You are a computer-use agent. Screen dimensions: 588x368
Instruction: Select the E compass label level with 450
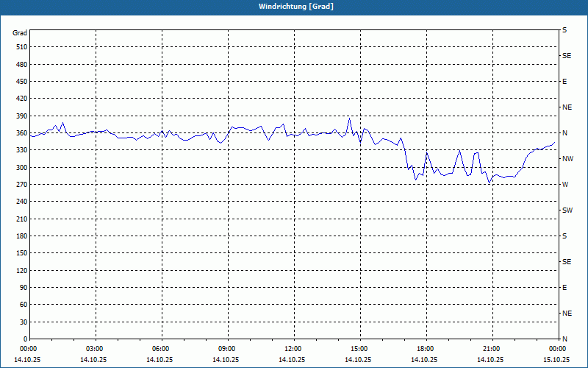[x=564, y=82]
